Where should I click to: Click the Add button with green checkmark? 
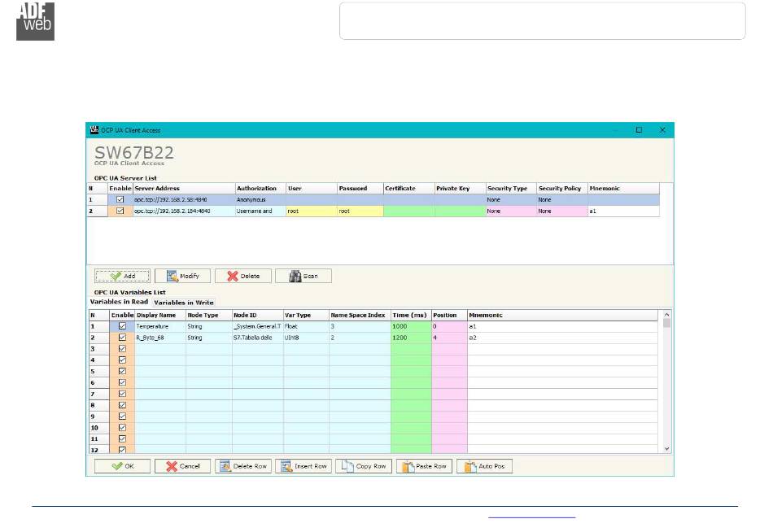coord(123,276)
